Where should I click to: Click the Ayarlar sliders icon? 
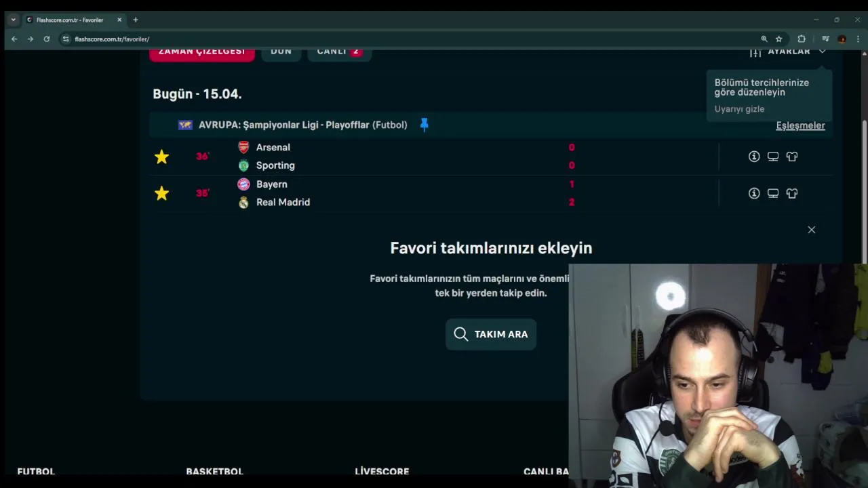tap(755, 52)
